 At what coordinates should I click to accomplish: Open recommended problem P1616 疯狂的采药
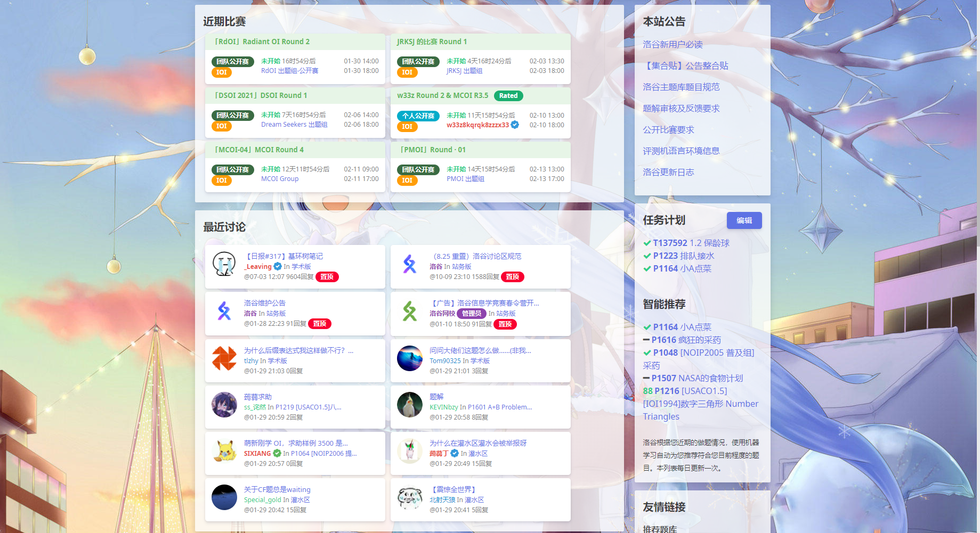tap(686, 340)
